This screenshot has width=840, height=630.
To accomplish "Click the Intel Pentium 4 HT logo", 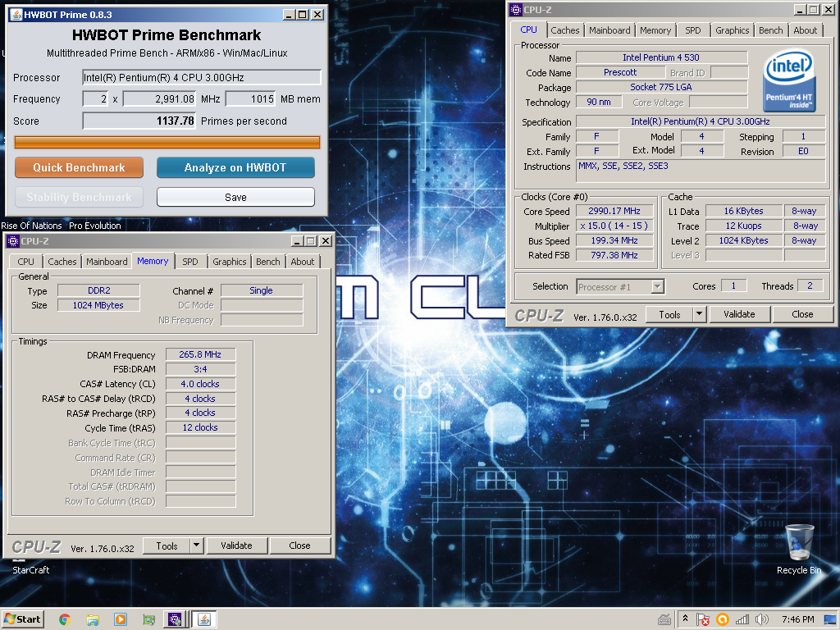I will 789,81.
